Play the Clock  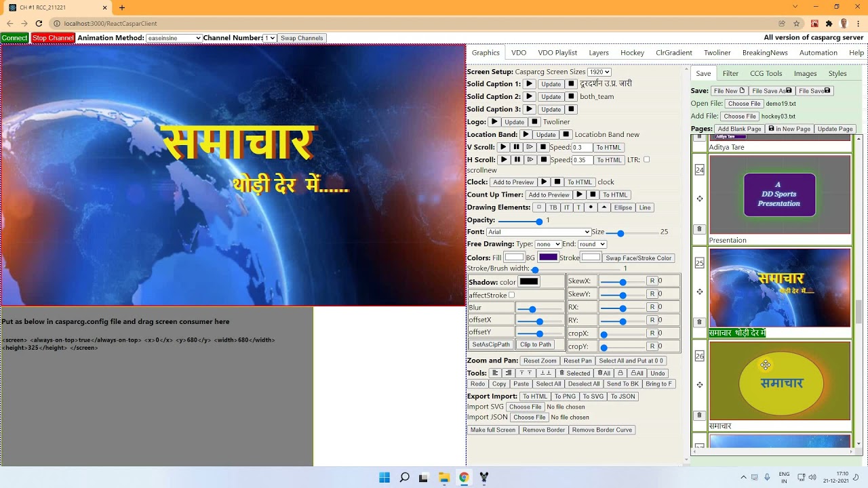(543, 182)
